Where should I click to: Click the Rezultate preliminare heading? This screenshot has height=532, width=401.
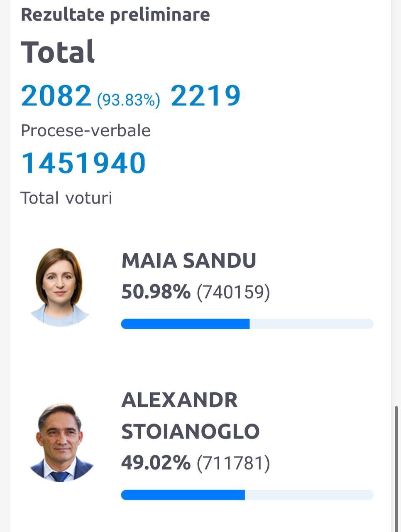click(115, 15)
